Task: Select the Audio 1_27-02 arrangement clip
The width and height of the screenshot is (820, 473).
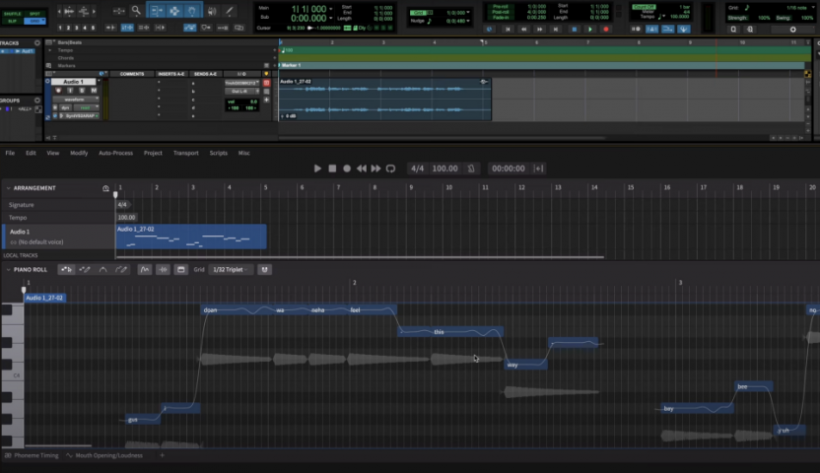Action: click(x=191, y=236)
